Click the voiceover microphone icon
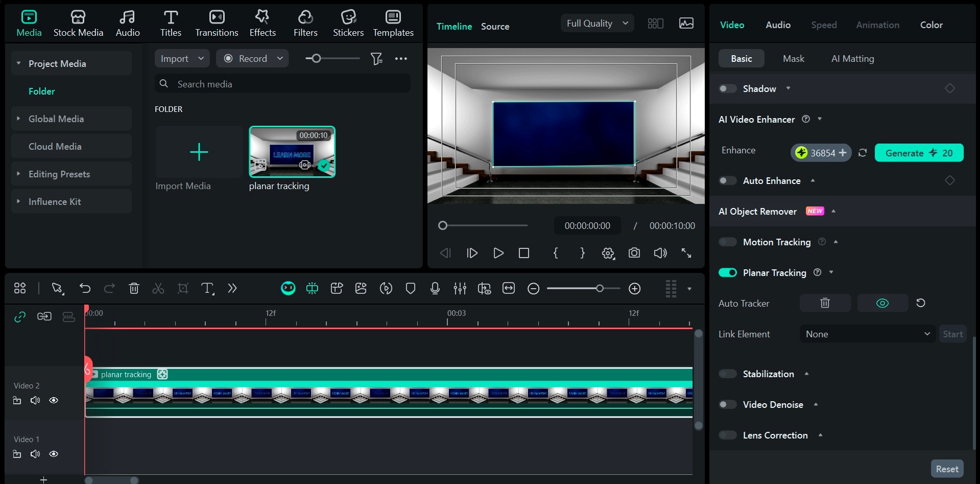Screen dimensions: 980x484 coord(435,289)
